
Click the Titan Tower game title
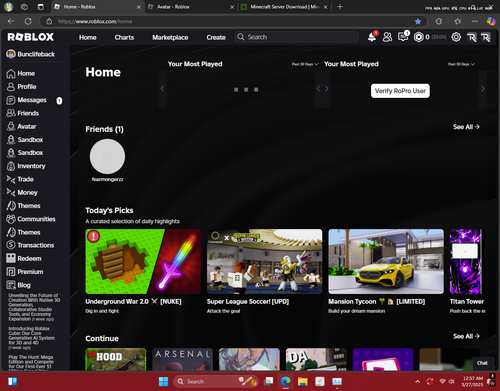(x=467, y=301)
